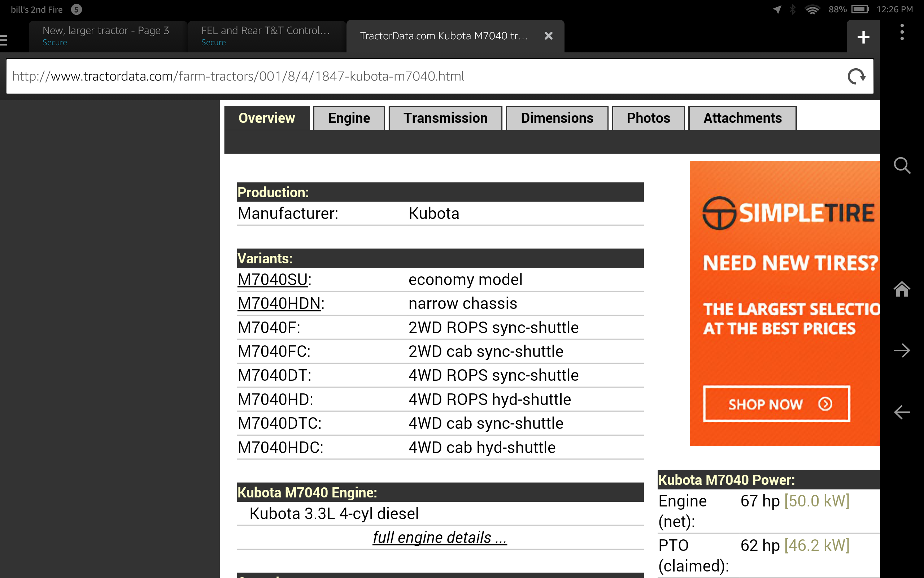Tap "bill's 2nd Fire" device name
Screen dimensions: 924x578
tap(37, 9)
